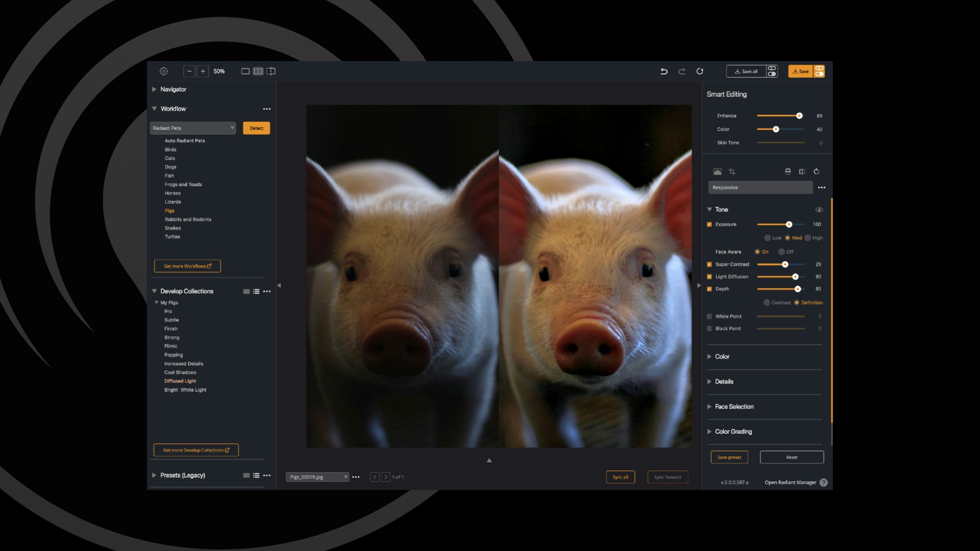This screenshot has height=551, width=980.
Task: Select the Crop tool
Action: pyautogui.click(x=732, y=172)
